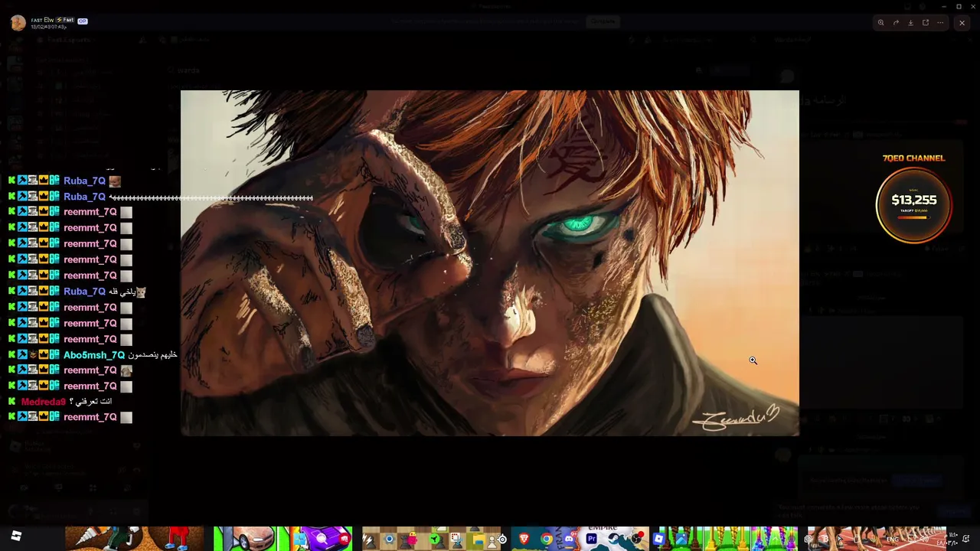Switch the ENG input language indicator
Viewport: 980px width, 551px height.
(893, 540)
